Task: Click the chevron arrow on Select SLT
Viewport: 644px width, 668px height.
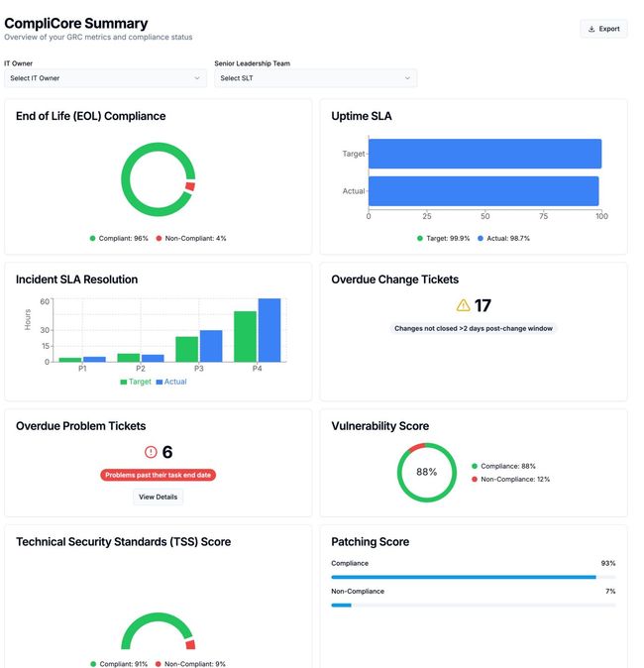Action: point(406,78)
